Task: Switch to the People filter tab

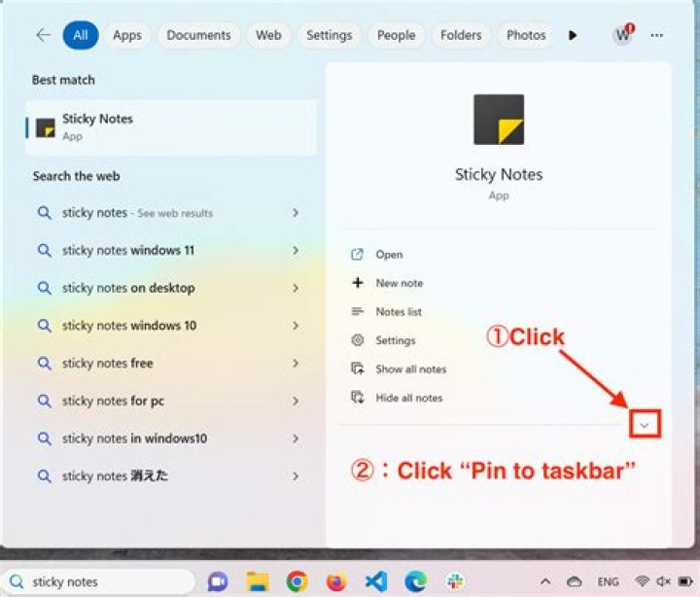Action: [x=397, y=35]
